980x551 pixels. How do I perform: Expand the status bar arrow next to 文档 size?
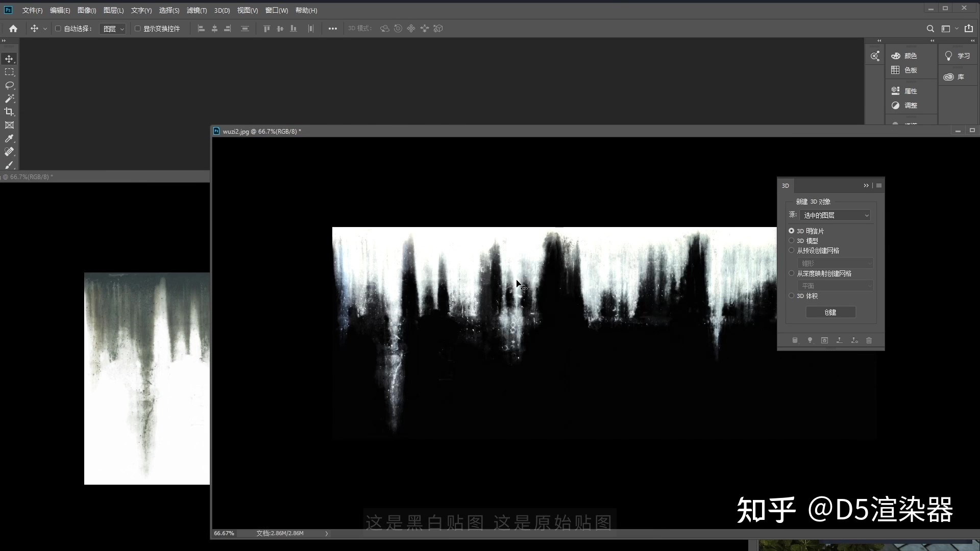[327, 534]
